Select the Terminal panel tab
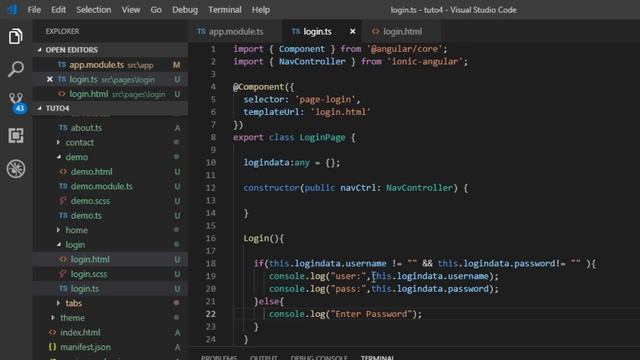 pyautogui.click(x=378, y=357)
